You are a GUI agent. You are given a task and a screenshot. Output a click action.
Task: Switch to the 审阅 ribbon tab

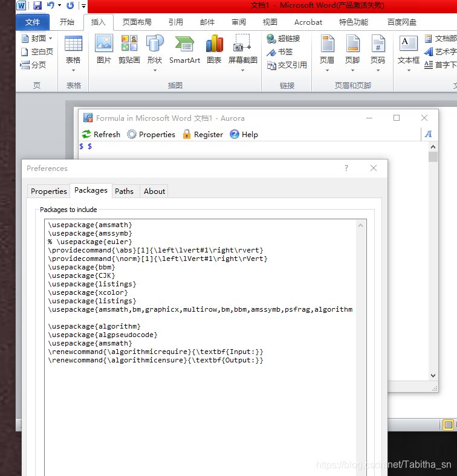[239, 22]
